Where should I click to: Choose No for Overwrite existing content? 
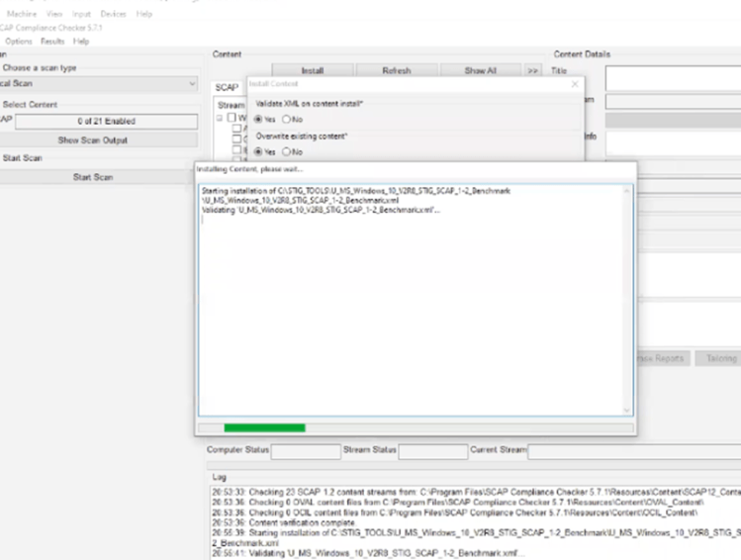287,152
